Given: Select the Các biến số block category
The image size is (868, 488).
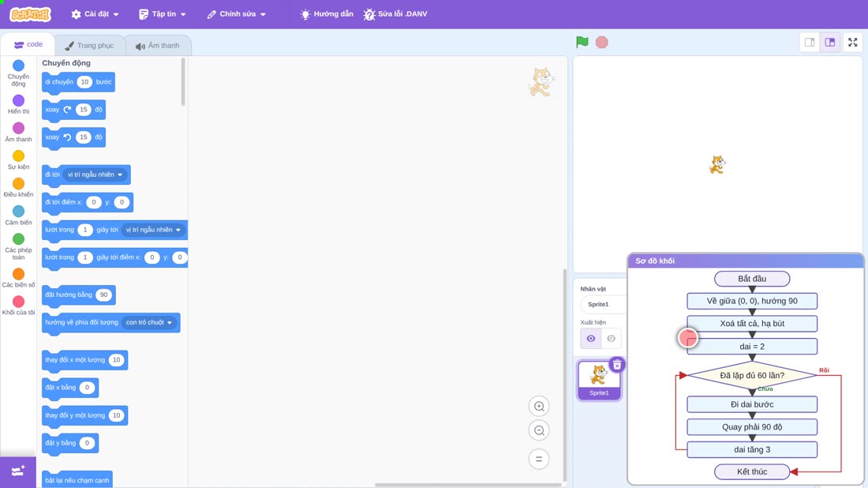Looking at the screenshot, I should [18, 278].
